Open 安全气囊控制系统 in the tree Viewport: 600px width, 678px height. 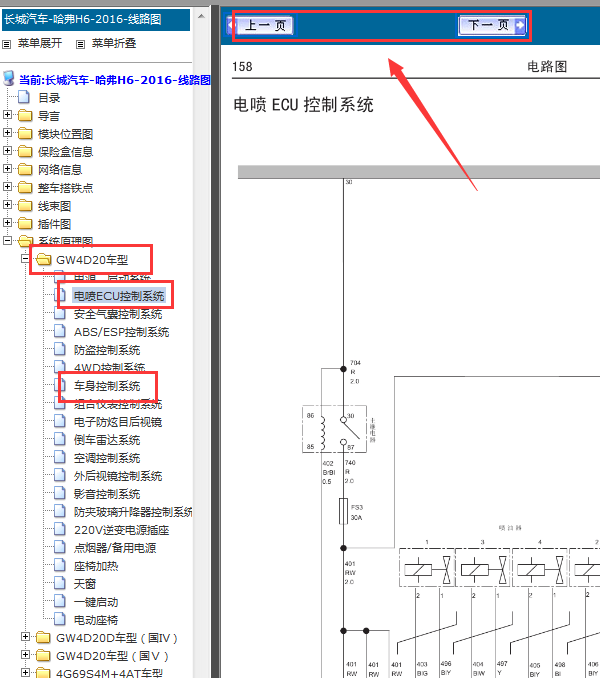[118, 314]
